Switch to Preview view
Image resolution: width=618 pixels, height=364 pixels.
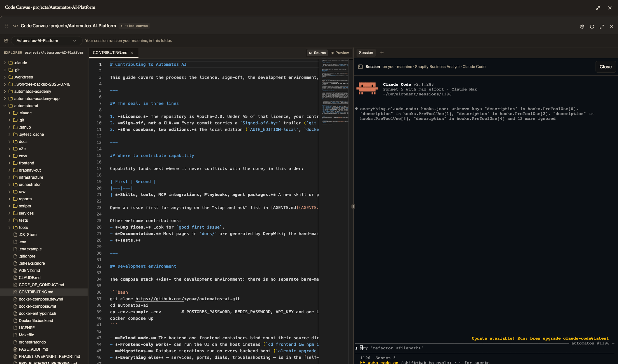coord(340,53)
